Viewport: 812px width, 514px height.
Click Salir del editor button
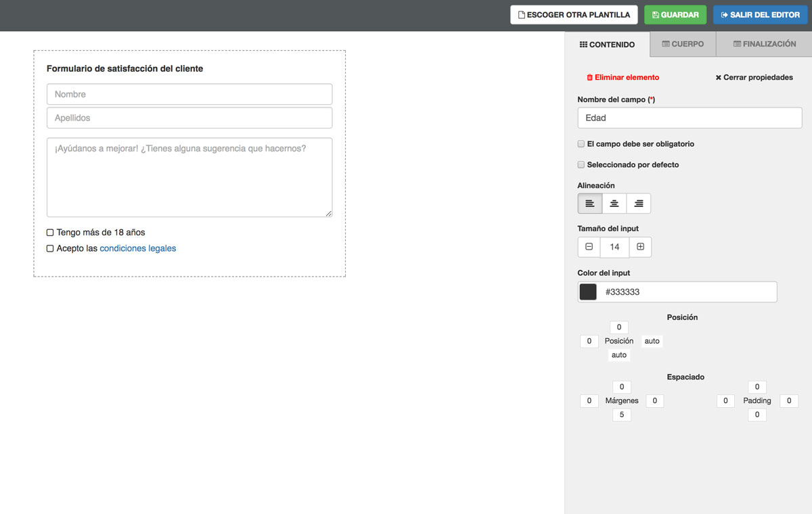point(761,15)
